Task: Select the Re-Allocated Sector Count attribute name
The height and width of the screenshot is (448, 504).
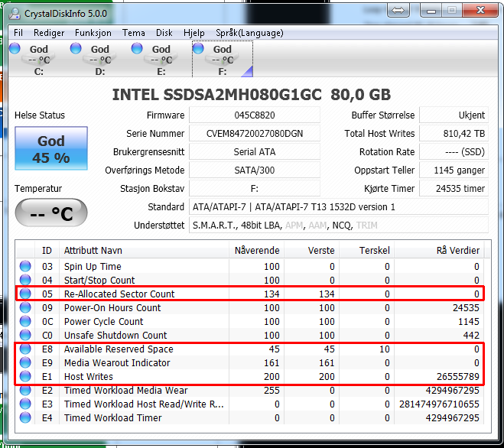Action: point(119,294)
